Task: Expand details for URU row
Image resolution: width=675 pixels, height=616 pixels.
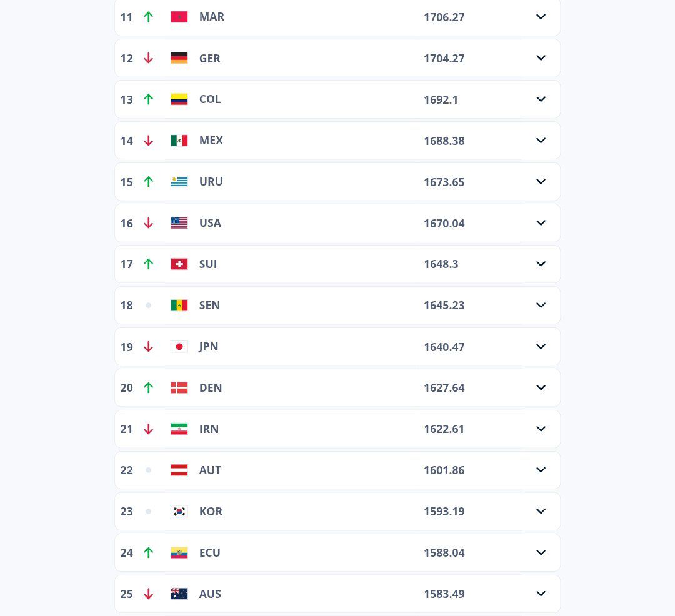Action: 541,182
